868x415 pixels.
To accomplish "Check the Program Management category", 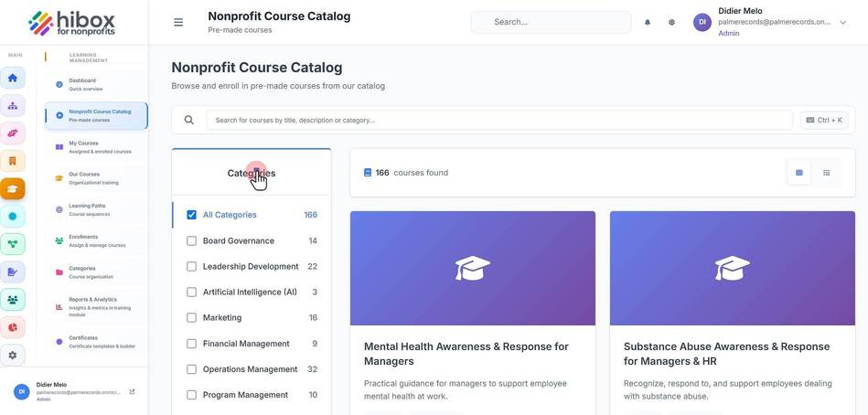I will pos(191,395).
